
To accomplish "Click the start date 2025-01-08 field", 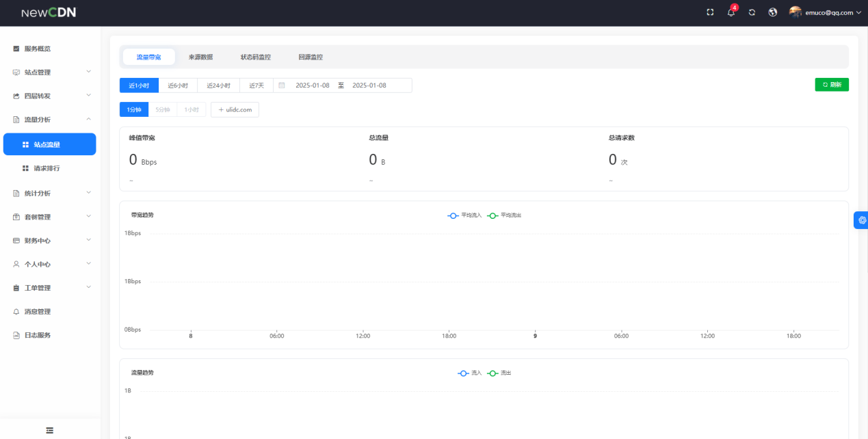I will 312,85.
